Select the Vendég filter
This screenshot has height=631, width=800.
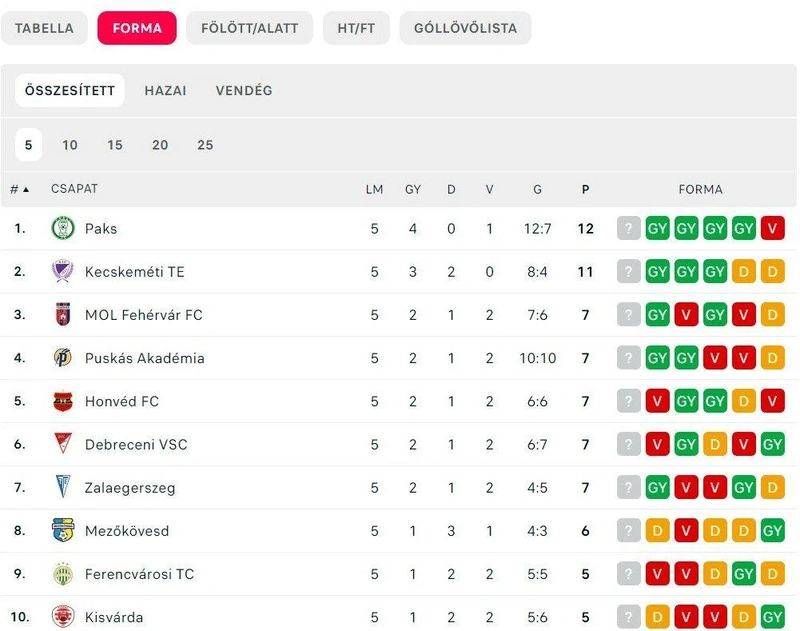(x=244, y=90)
